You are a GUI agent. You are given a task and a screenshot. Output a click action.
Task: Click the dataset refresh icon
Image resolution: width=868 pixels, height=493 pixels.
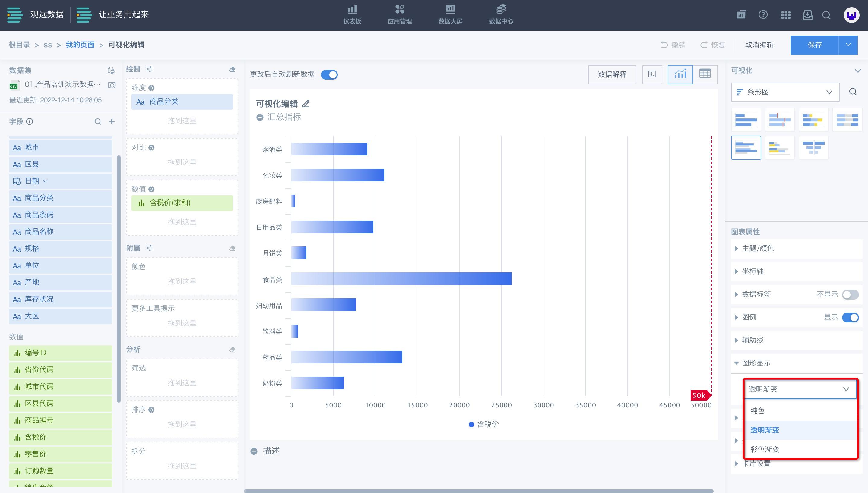pos(111,70)
